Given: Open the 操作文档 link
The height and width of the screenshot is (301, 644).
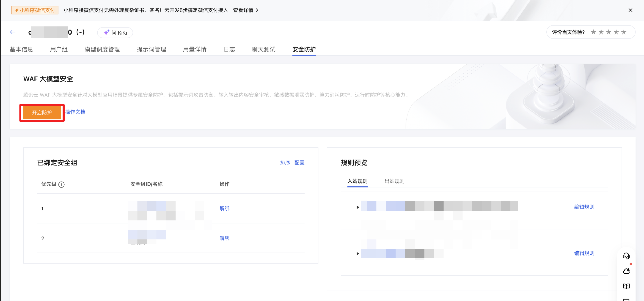Looking at the screenshot, I should 75,112.
